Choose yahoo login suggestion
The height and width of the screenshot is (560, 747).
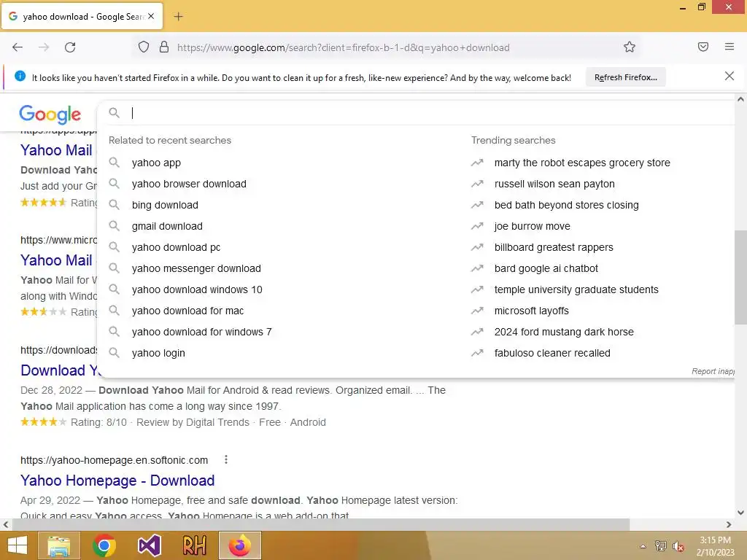[158, 354]
